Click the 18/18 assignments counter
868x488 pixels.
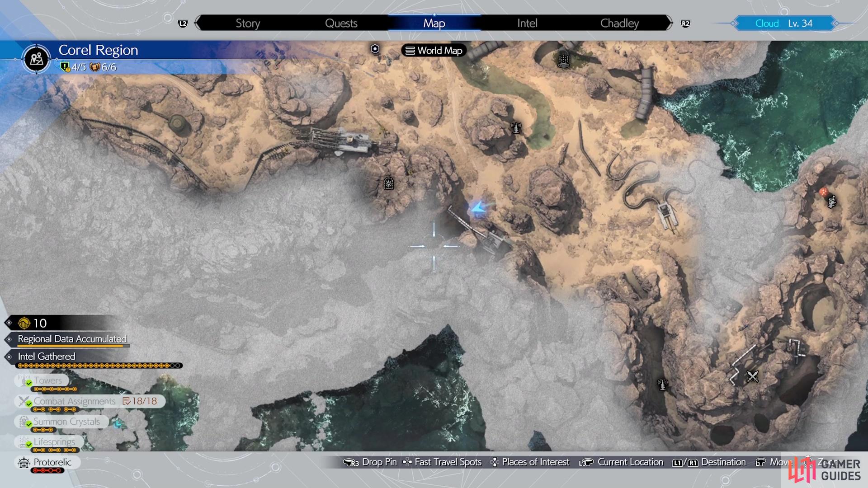(140, 401)
